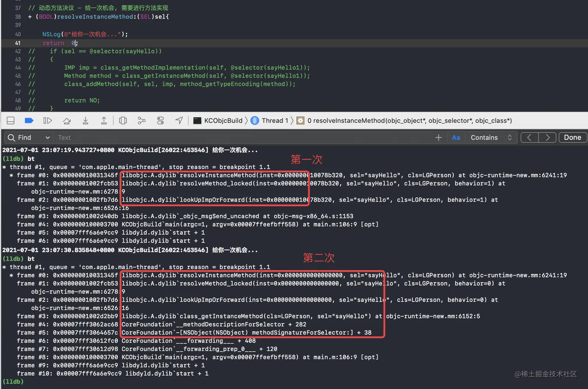Open the resolveInstanceMethod frame selector
Image resolution: width=588 pixels, height=389 pixels.
[404, 120]
